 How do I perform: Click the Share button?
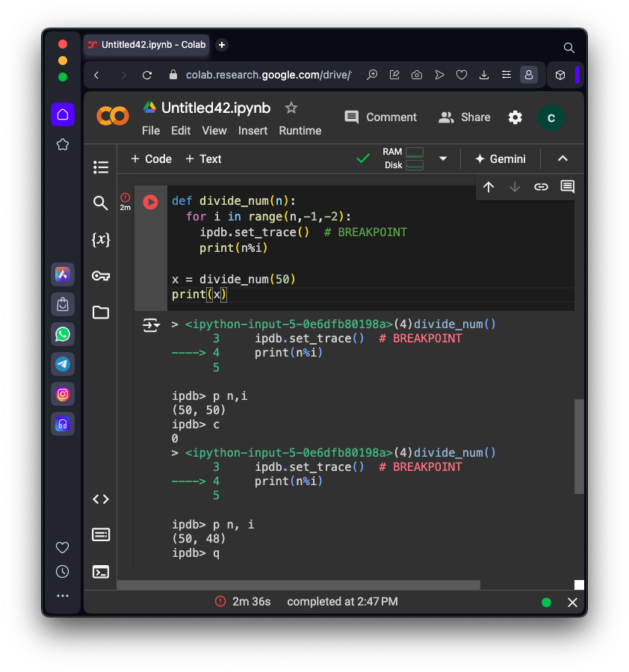(465, 117)
